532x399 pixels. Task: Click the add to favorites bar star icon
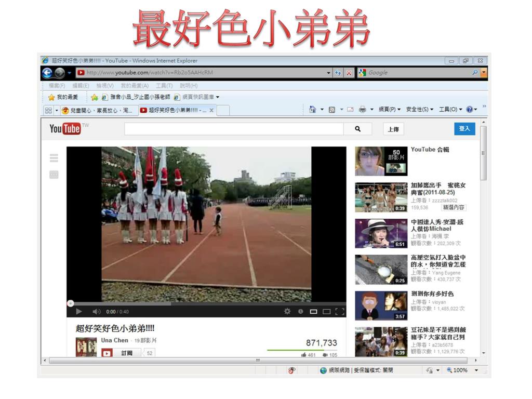point(95,97)
